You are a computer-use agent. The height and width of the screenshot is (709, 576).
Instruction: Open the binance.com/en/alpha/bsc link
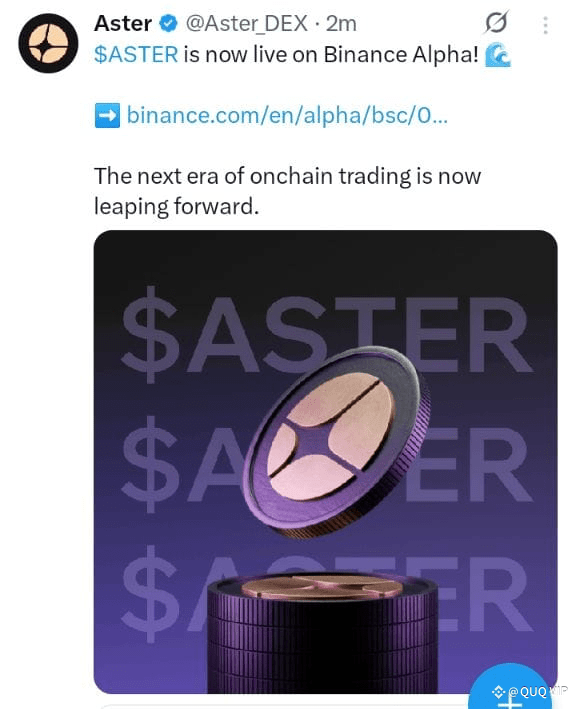click(287, 115)
